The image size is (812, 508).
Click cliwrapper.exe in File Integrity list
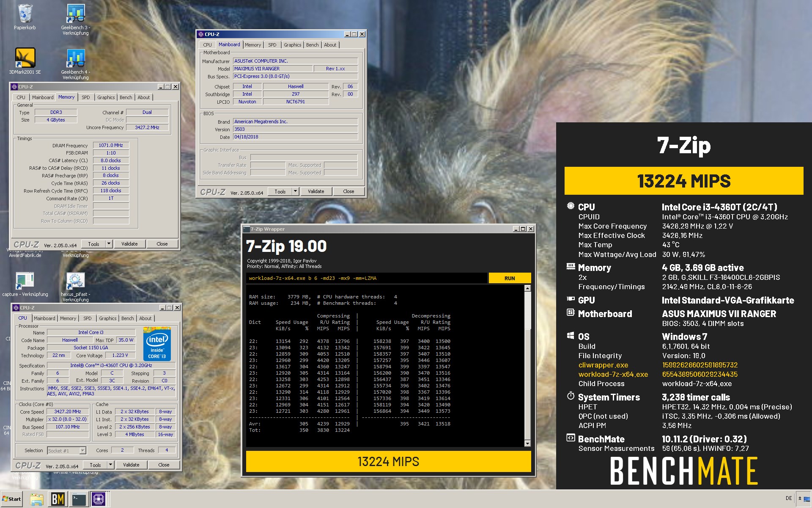[603, 365]
